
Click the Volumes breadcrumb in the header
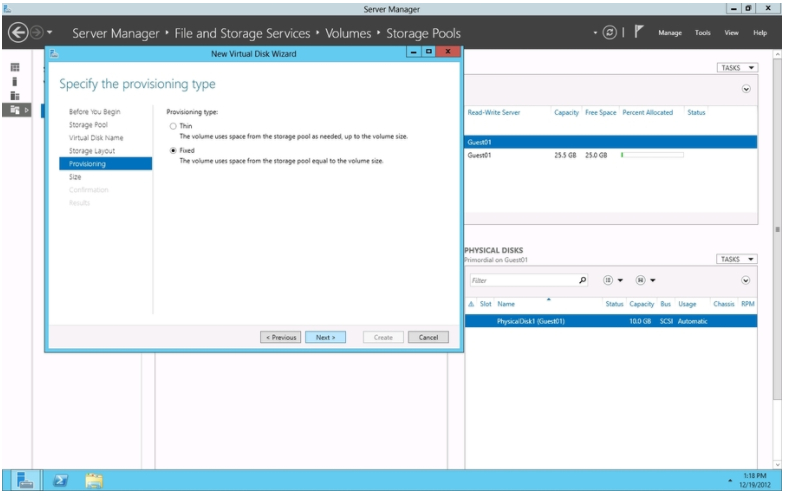point(348,34)
